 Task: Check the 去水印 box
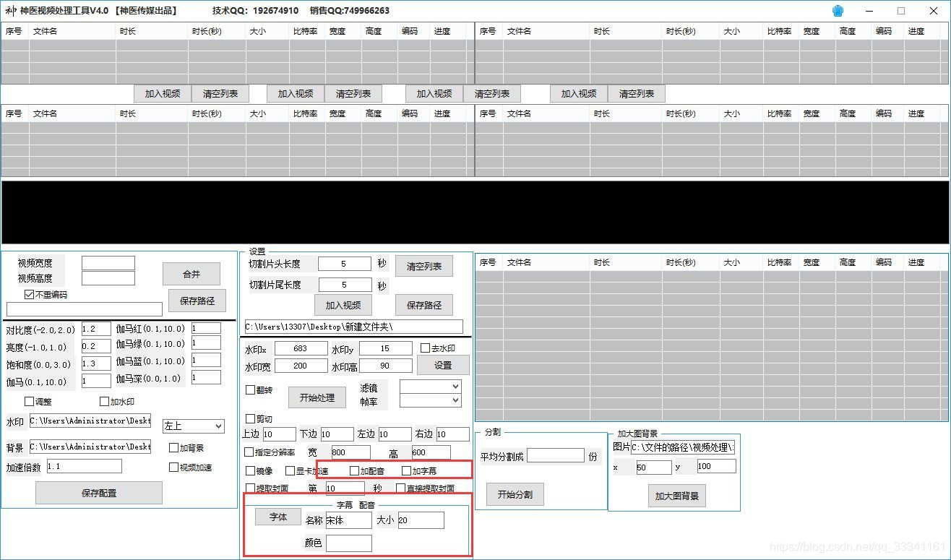tap(426, 348)
